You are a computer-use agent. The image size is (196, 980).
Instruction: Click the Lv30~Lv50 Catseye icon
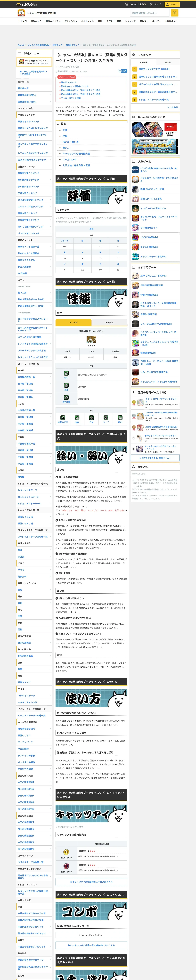[x=66, y=852]
